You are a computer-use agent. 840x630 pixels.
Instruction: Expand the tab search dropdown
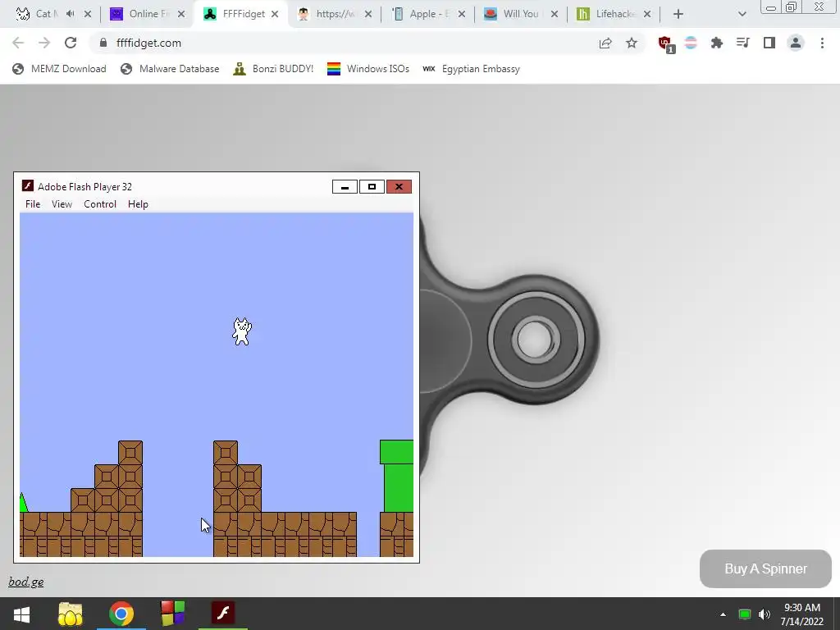pos(742,14)
